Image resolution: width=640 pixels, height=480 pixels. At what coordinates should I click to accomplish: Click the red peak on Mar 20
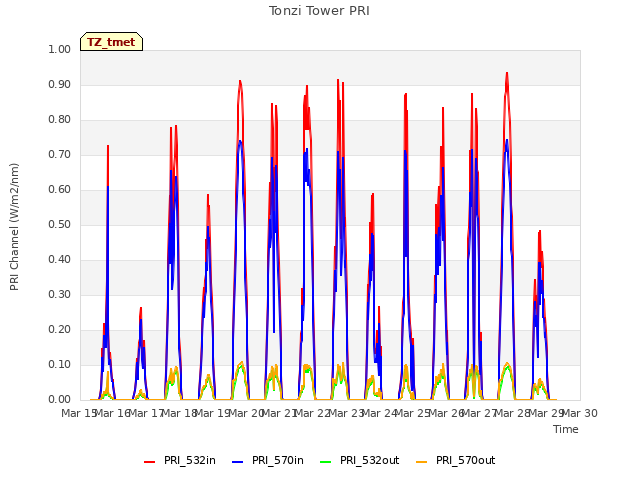pyautogui.click(x=240, y=82)
